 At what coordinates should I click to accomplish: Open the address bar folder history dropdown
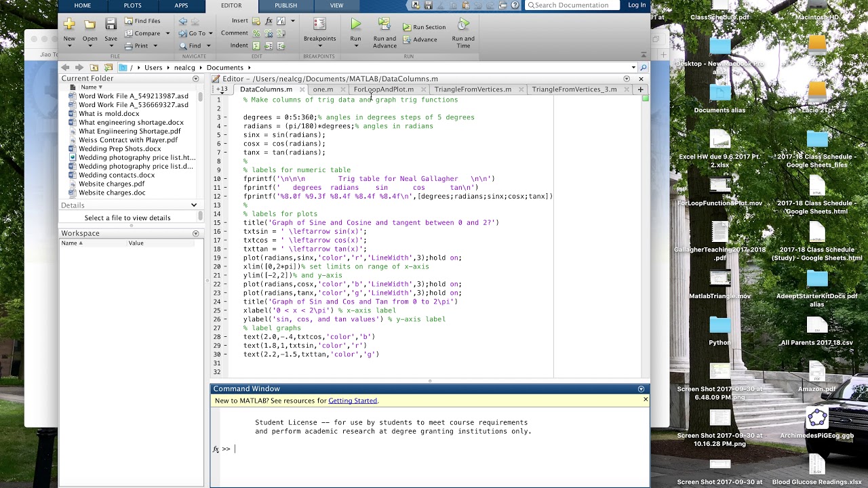633,68
